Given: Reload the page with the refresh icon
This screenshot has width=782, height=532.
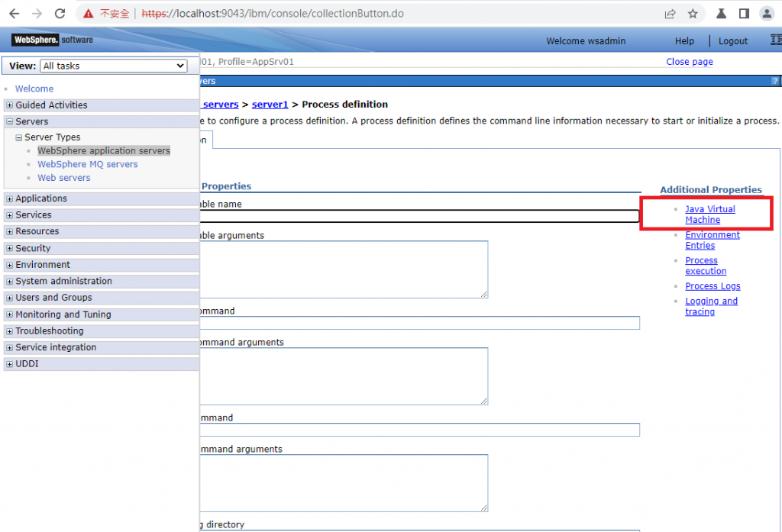Looking at the screenshot, I should click(x=60, y=14).
